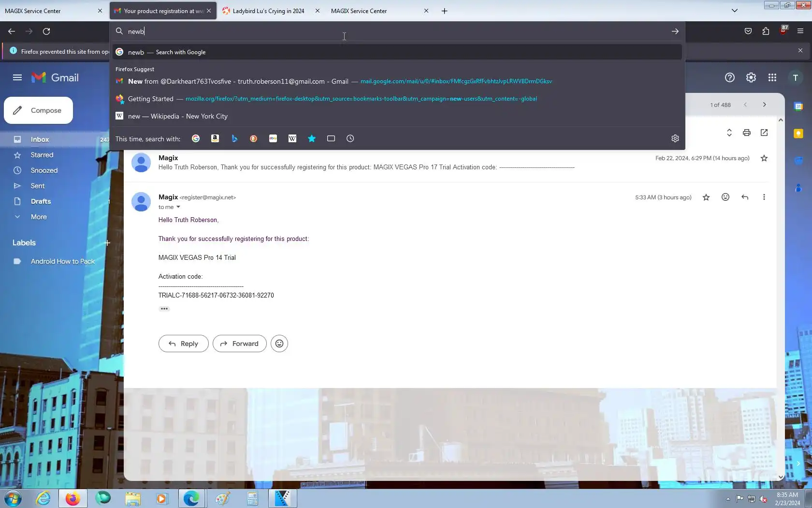Go to next conversation arrow
The height and width of the screenshot is (508, 812).
pos(765,105)
